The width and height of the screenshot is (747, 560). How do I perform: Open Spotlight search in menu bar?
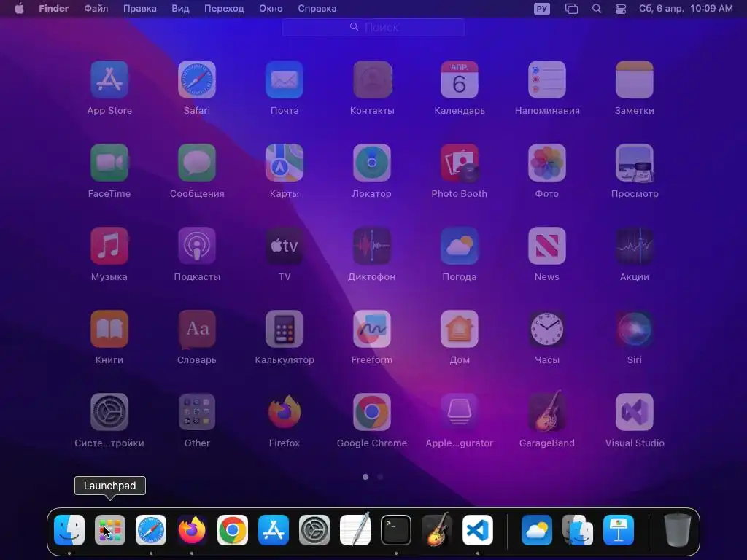[x=597, y=8]
